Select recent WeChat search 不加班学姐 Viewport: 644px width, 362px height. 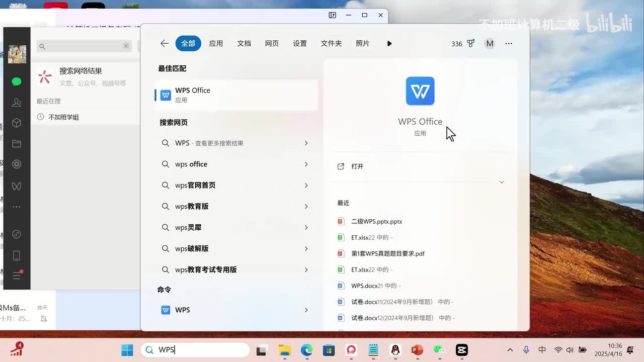click(63, 117)
